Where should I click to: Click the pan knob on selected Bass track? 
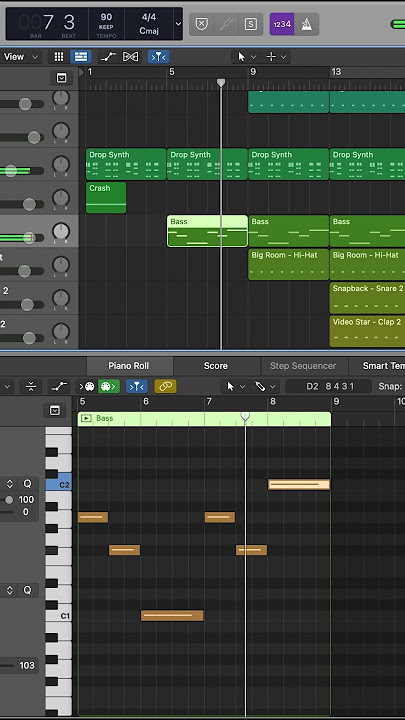coord(61,232)
